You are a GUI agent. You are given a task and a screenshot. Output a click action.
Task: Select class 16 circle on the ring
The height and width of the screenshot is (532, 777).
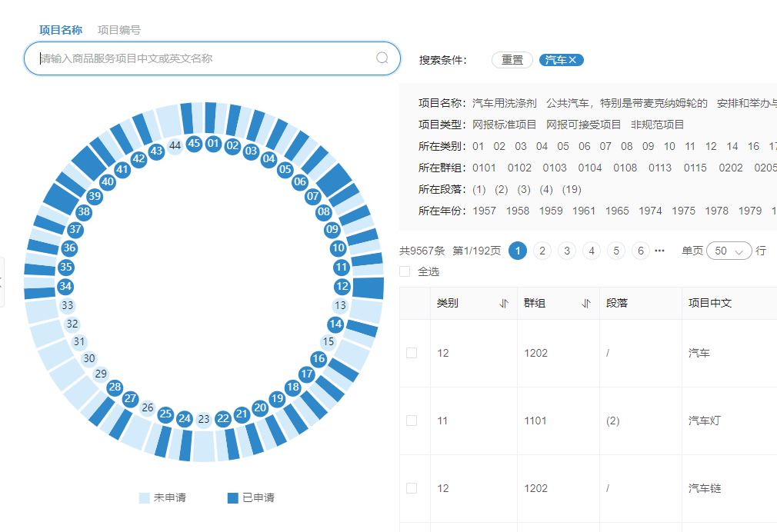[x=318, y=358]
